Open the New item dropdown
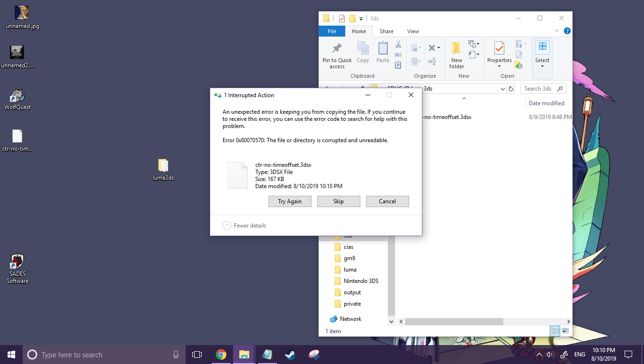This screenshot has height=364, width=644. point(478,44)
